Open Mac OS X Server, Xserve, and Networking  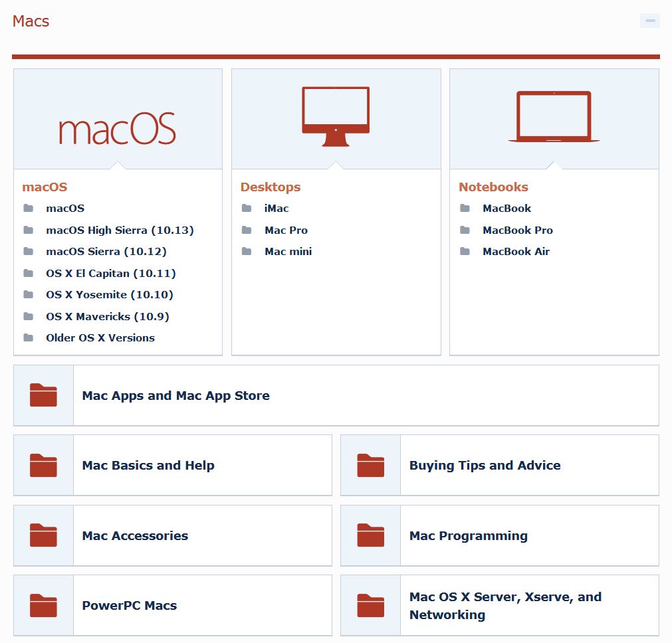tap(505, 605)
